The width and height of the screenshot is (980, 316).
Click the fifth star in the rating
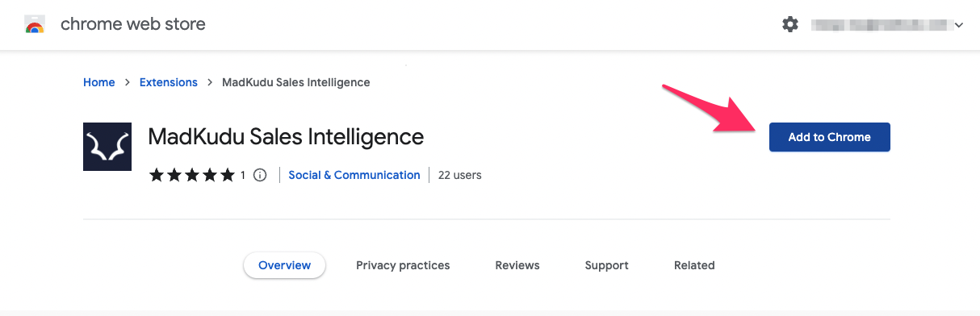(x=228, y=175)
